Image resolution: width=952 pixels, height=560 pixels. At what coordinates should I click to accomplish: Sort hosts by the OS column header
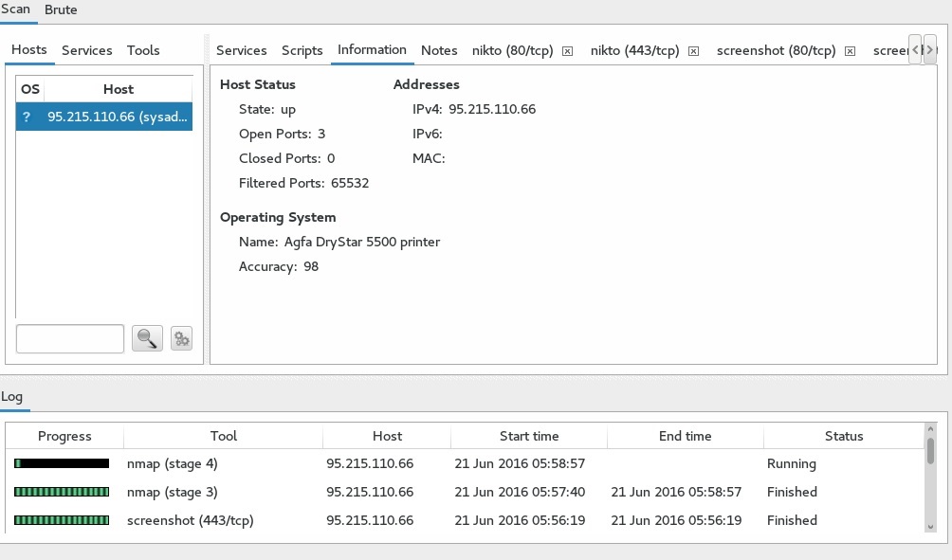pos(29,89)
